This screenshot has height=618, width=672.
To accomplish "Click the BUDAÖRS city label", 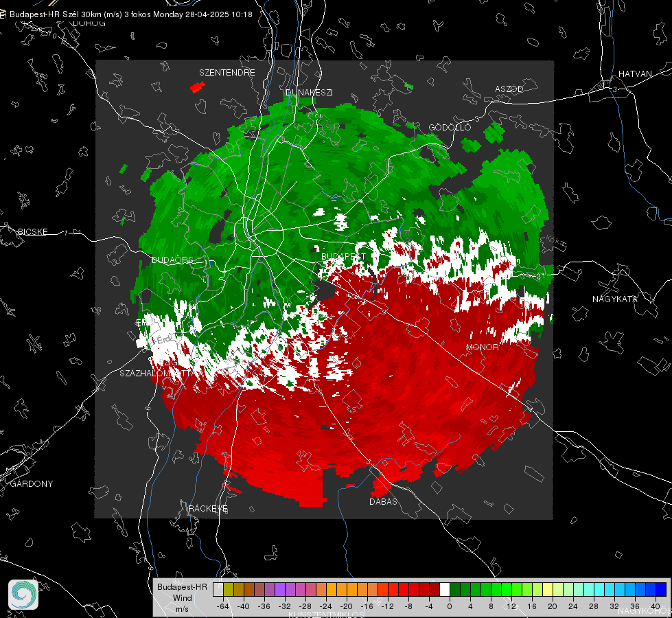I will coord(172,260).
